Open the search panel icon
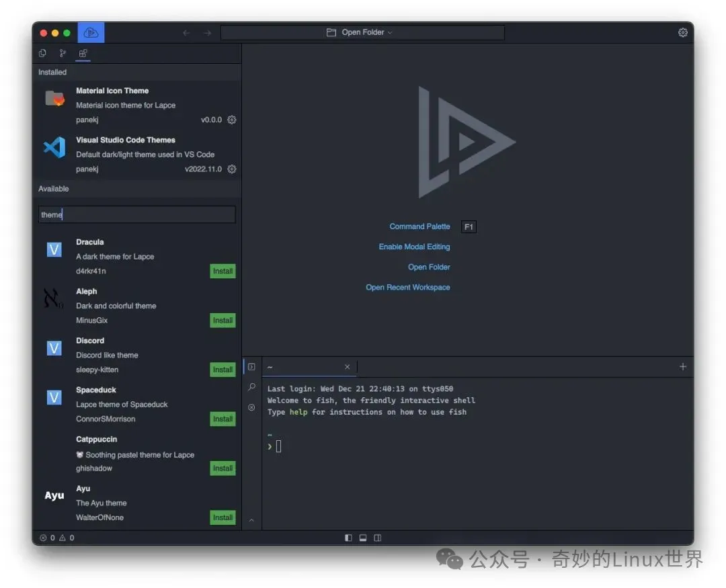 pyautogui.click(x=251, y=387)
